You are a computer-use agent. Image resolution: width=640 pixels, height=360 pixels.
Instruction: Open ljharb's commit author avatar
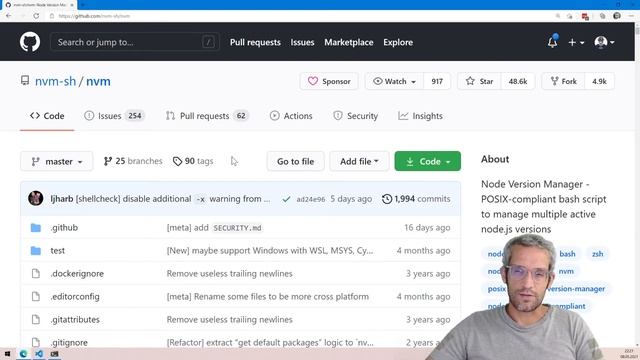(36, 199)
